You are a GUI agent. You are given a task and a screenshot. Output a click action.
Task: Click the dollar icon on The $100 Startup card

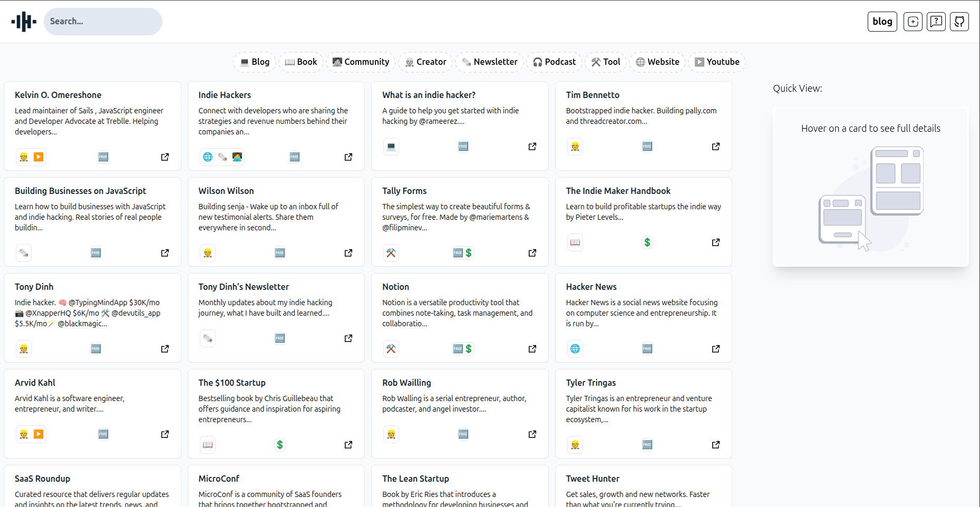point(280,444)
